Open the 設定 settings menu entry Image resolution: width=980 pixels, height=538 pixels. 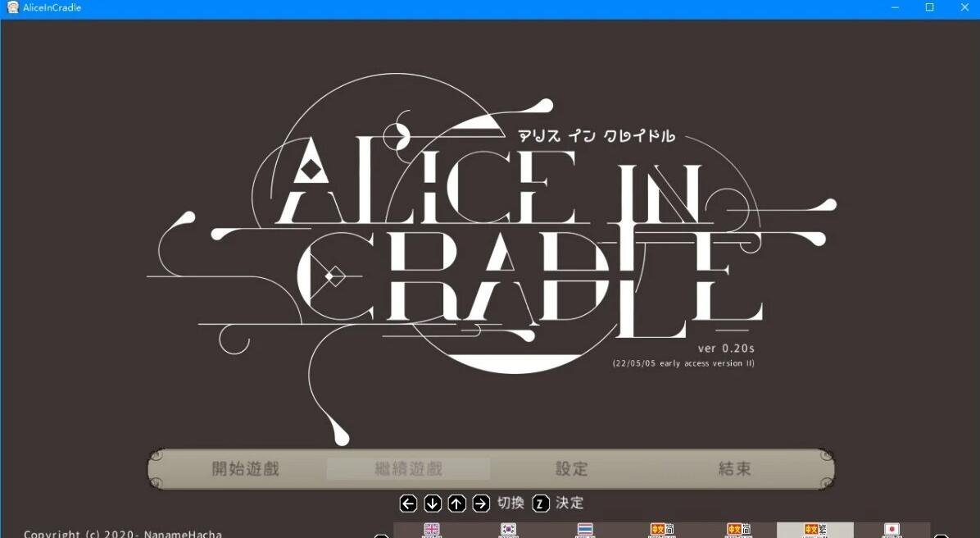(571, 469)
